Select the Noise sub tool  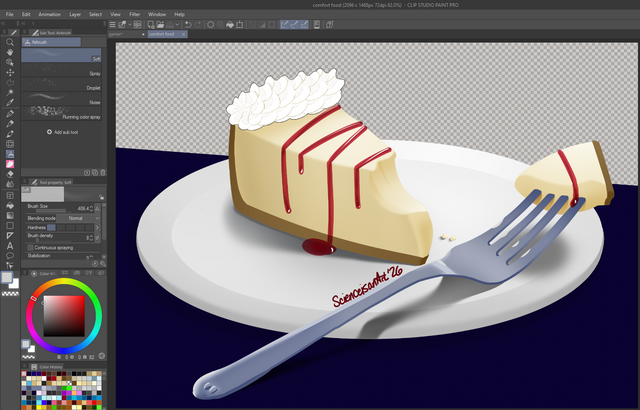click(x=61, y=99)
